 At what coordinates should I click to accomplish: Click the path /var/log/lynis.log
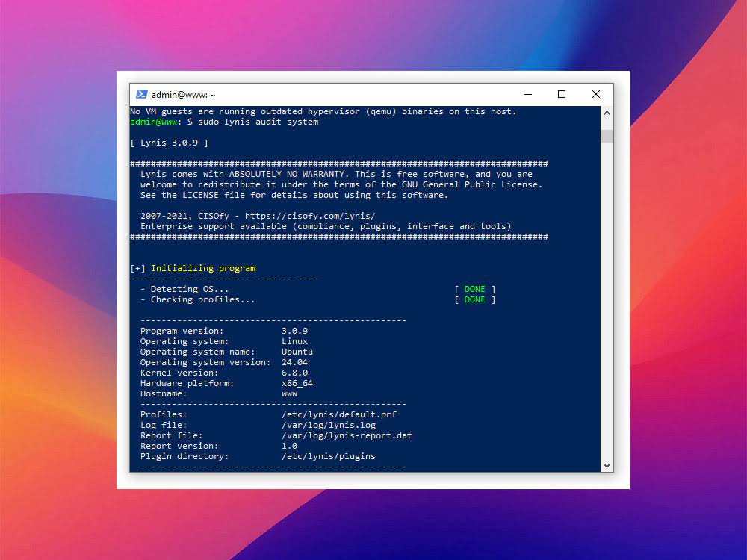coord(329,426)
